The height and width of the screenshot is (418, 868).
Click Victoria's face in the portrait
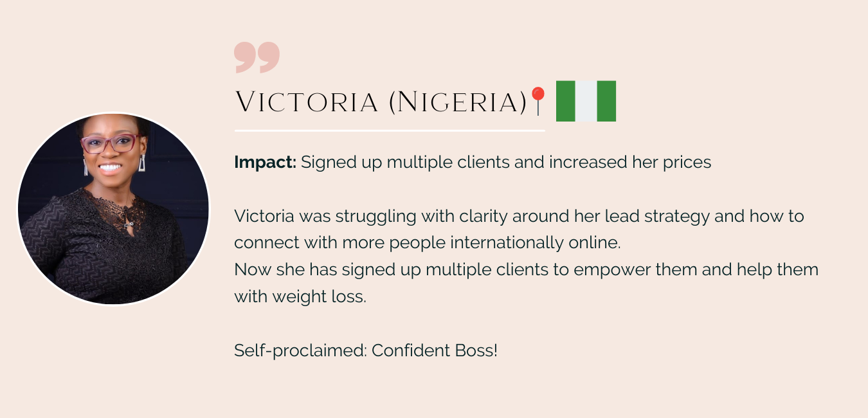(x=111, y=151)
